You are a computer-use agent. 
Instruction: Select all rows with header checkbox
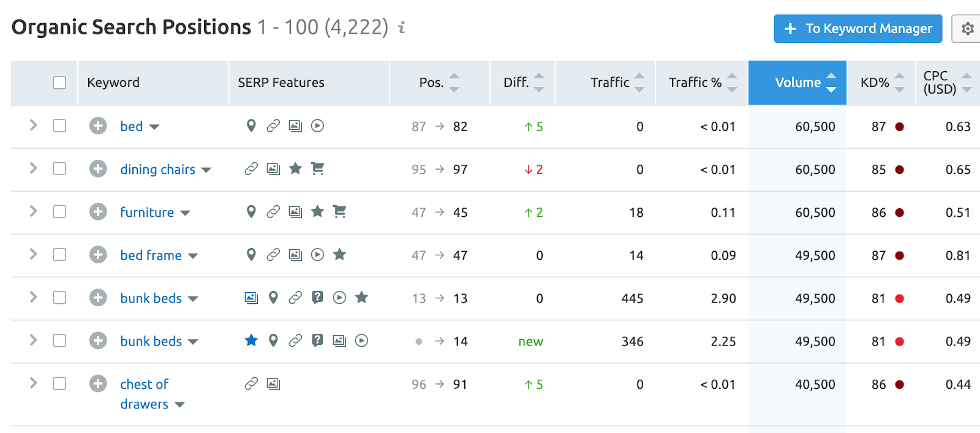click(59, 83)
